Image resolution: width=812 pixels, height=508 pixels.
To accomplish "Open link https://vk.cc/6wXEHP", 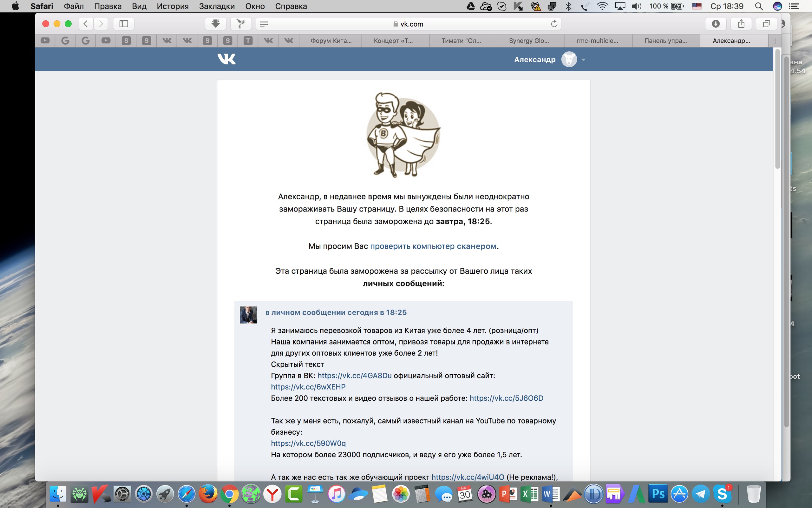I will tap(308, 387).
